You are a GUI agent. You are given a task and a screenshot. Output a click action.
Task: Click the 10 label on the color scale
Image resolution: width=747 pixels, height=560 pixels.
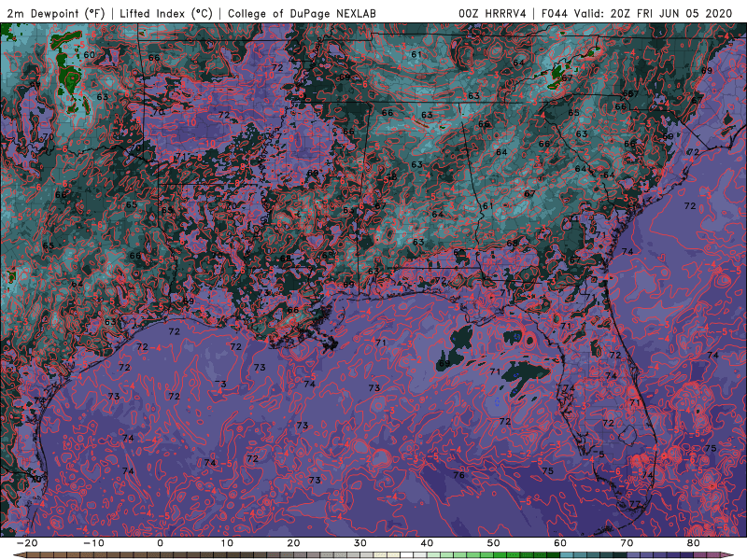click(227, 543)
